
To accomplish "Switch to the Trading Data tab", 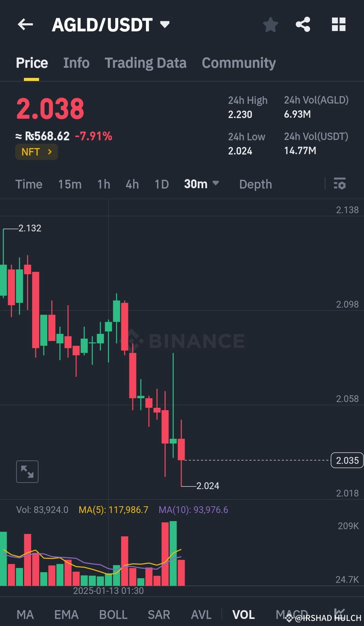I will (146, 63).
